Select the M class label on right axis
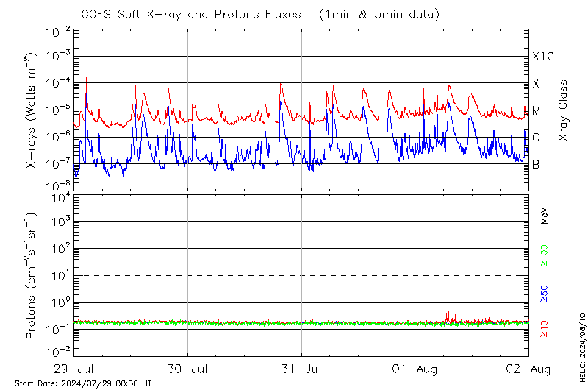 click(x=537, y=111)
